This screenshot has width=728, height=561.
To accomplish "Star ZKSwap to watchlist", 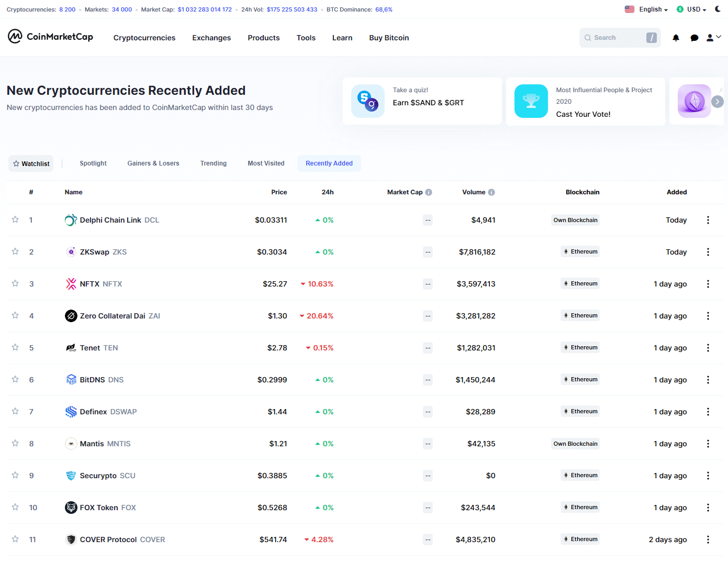I will 15,251.
